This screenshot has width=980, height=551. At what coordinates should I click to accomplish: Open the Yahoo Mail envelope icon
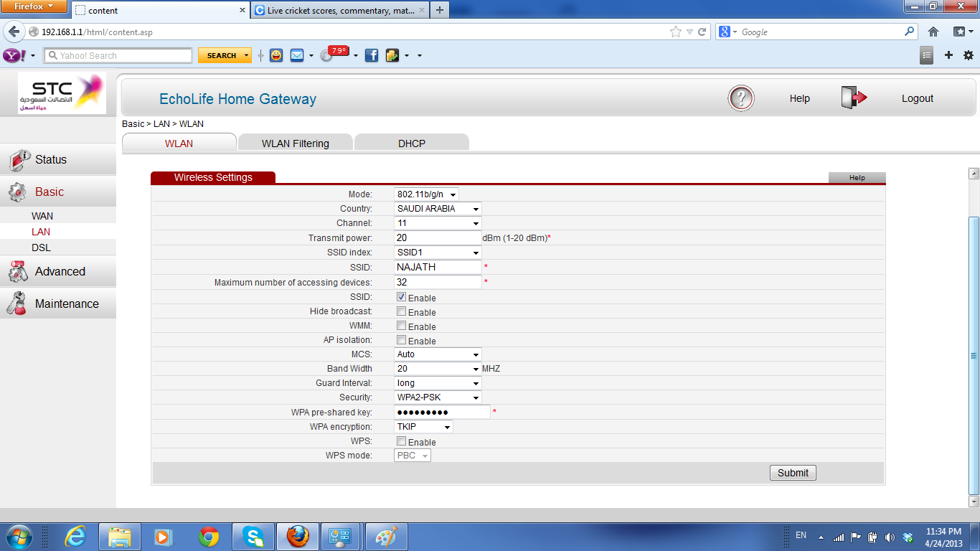pyautogui.click(x=297, y=55)
